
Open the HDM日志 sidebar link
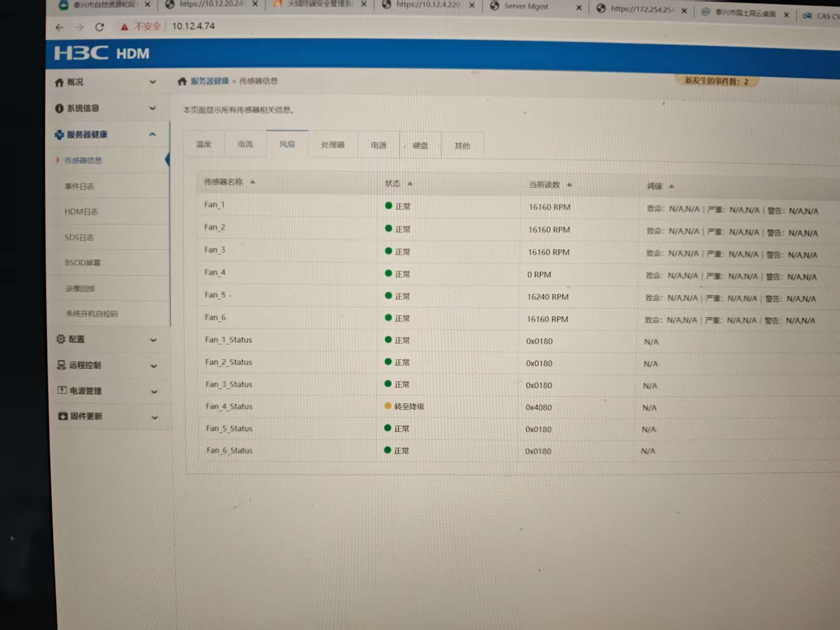click(x=81, y=212)
